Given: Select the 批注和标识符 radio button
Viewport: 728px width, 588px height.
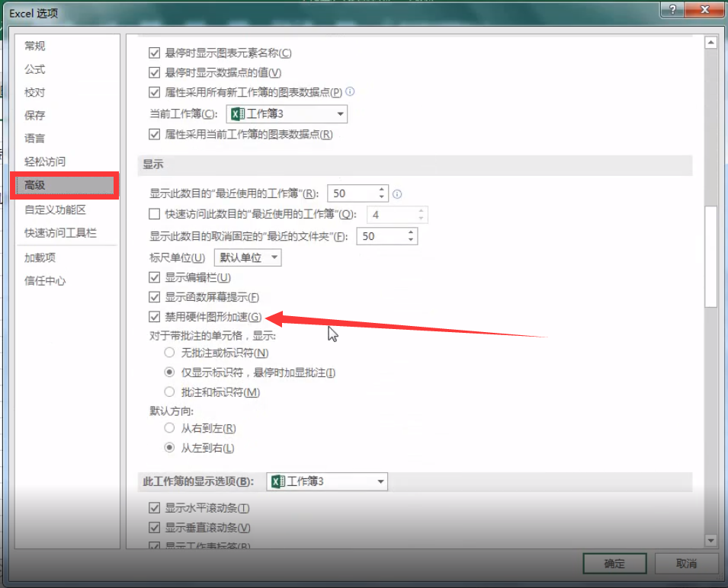Looking at the screenshot, I should click(169, 392).
